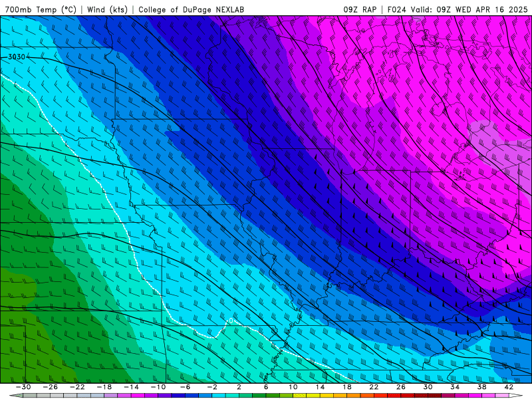
Task: Click the "14" color scale label
Action: click(x=320, y=387)
